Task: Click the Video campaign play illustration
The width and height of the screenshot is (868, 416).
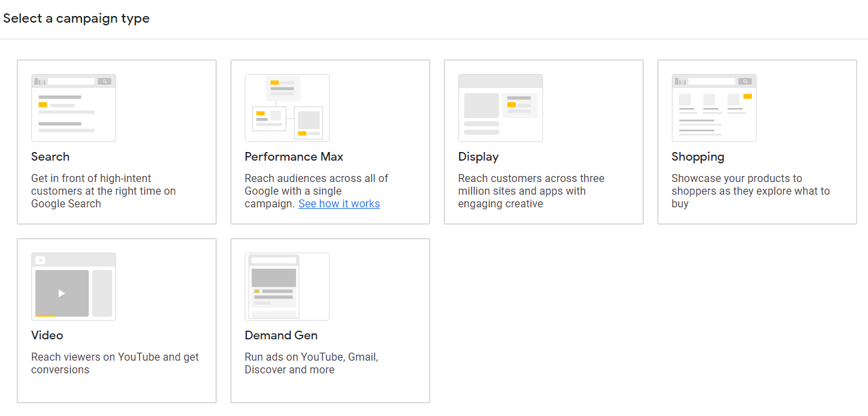Action: [x=73, y=287]
